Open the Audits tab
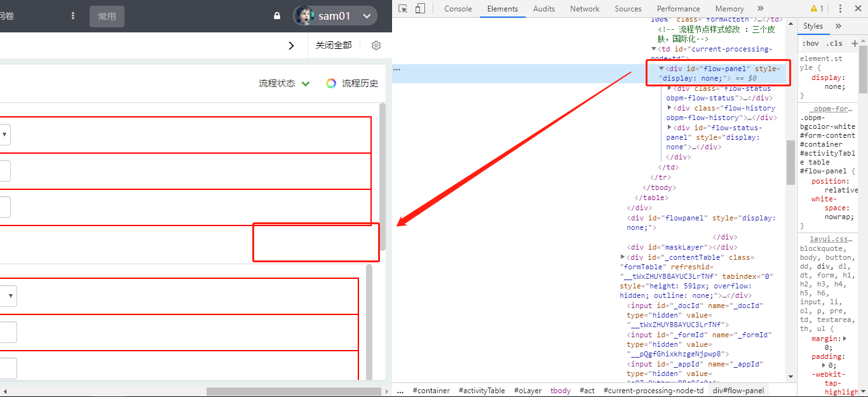 [x=544, y=9]
